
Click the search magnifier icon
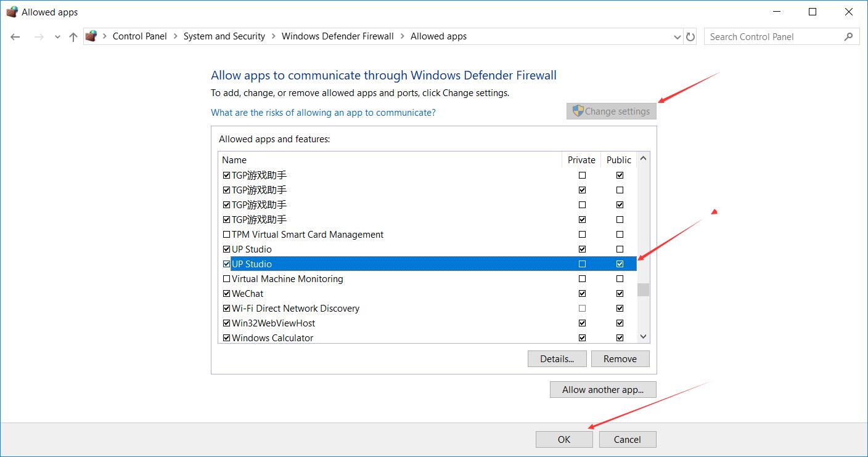[x=848, y=36]
